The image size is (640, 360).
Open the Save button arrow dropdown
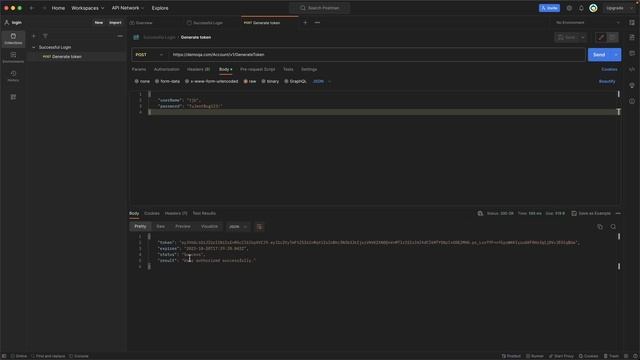click(x=583, y=37)
